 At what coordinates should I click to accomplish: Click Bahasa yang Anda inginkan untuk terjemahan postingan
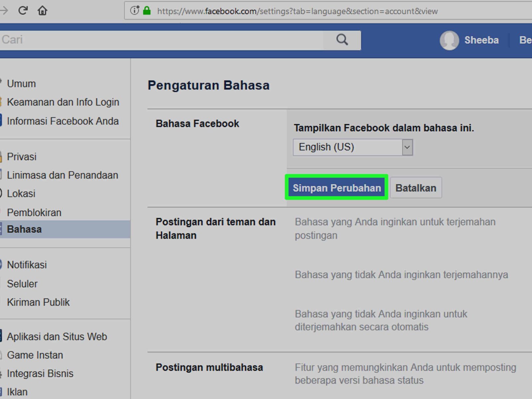tap(395, 228)
